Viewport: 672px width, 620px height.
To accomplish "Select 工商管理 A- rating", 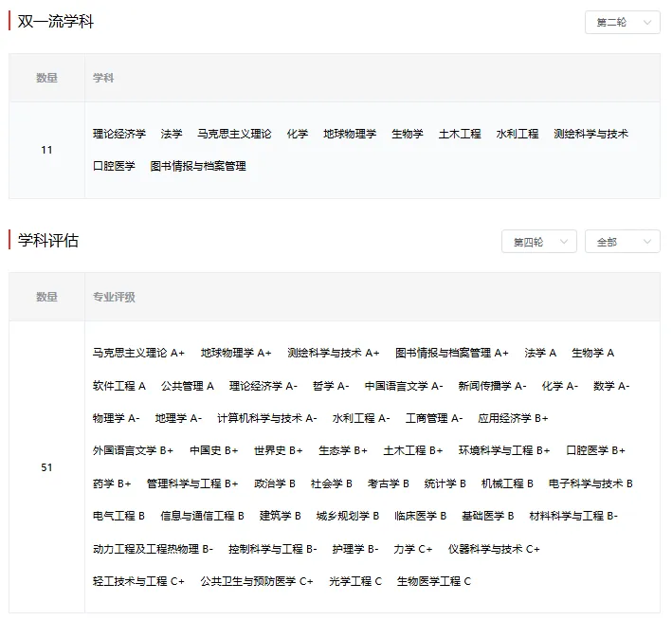I will pos(434,418).
